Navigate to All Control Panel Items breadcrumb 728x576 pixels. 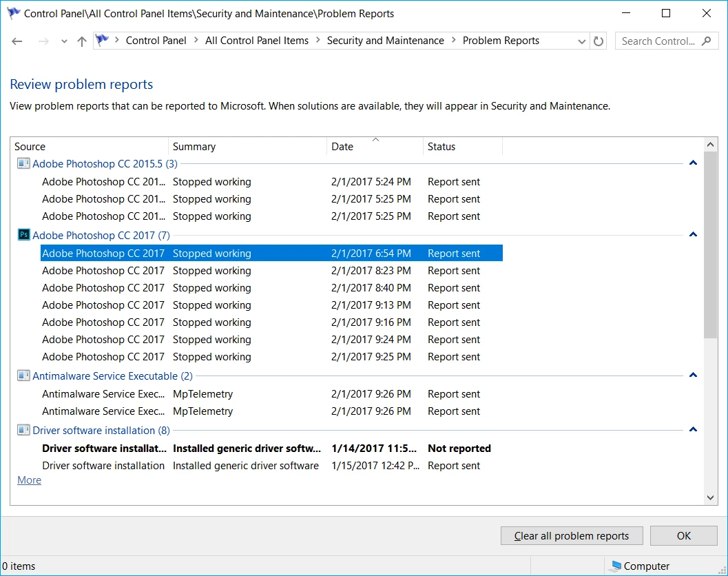257,41
